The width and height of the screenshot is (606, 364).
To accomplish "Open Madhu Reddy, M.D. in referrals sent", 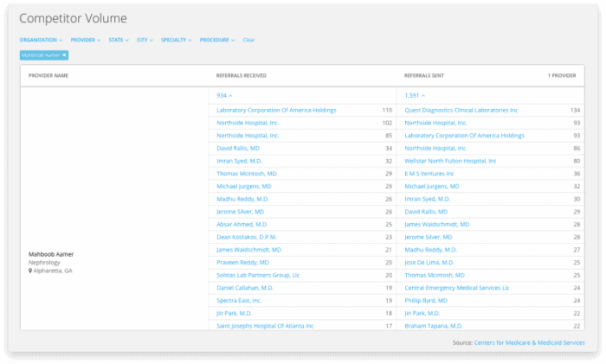I will (430, 250).
